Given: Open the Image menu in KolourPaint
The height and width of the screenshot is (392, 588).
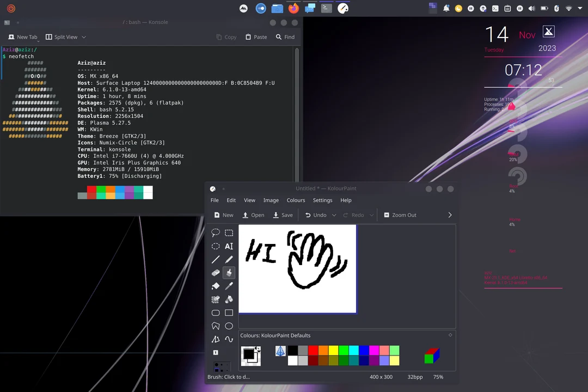Looking at the screenshot, I should pyautogui.click(x=271, y=200).
